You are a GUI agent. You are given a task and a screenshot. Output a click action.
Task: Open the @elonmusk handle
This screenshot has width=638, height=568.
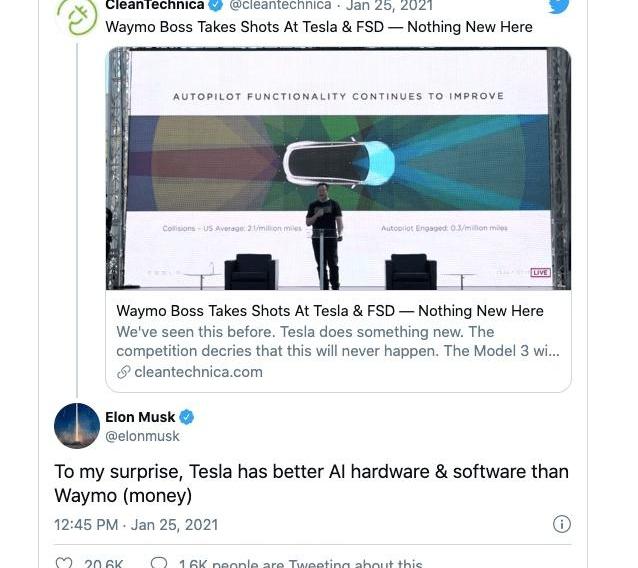click(x=142, y=436)
